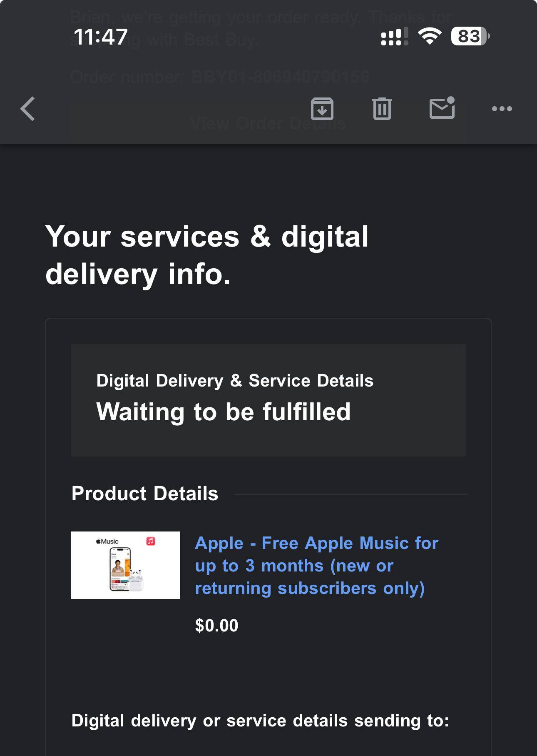Tap the $0.00 price below the product
537x756 pixels.
216,625
